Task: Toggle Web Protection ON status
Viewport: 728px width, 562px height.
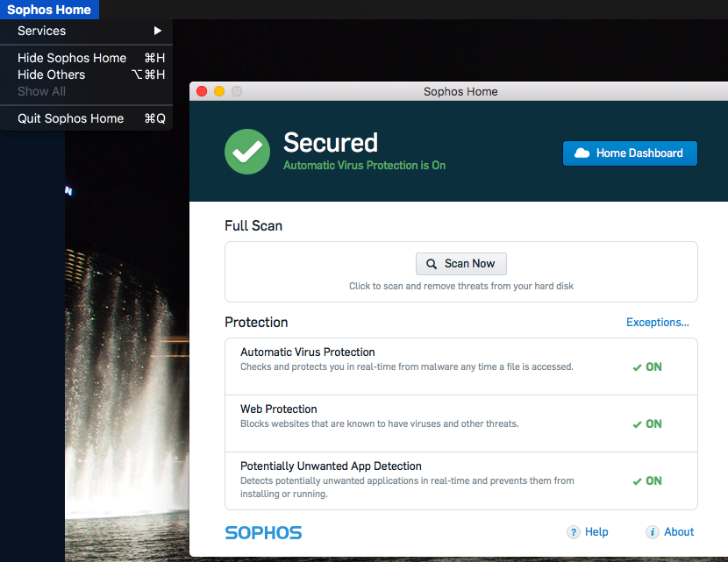Action: (647, 424)
